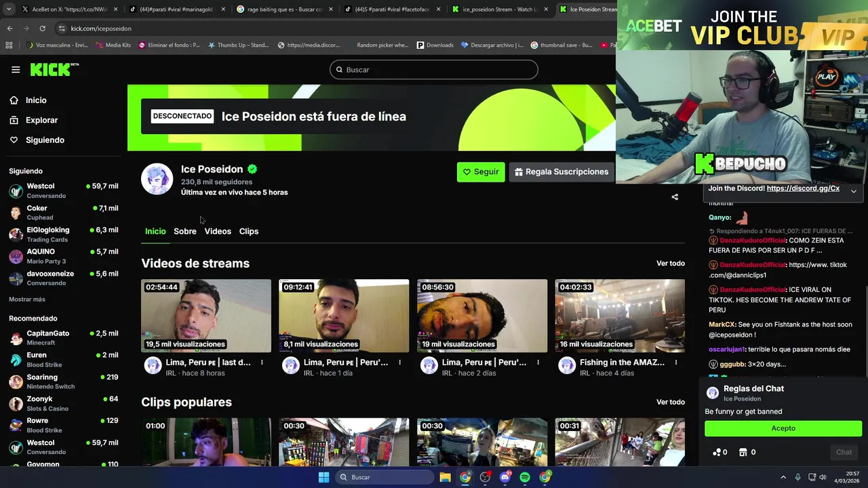The width and height of the screenshot is (868, 488).
Task: Expand the pinned Discord message chevron
Action: 854,190
